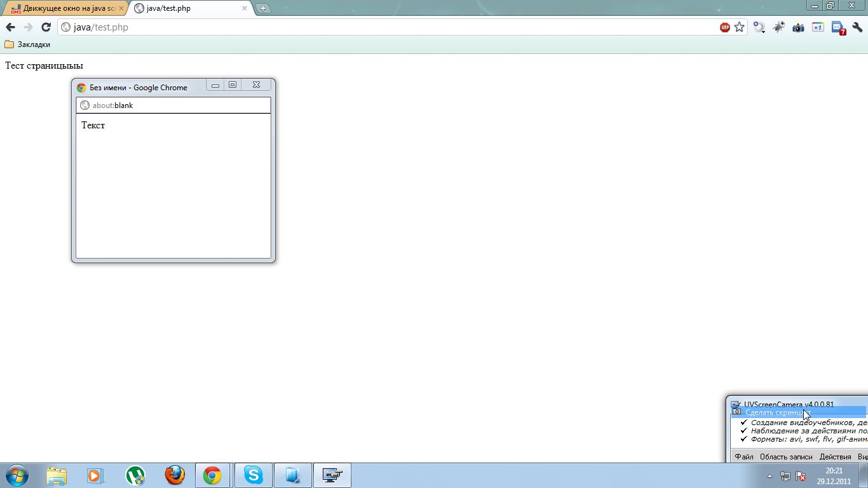
Task: Open the Chrome wrench settings menu
Action: (857, 27)
